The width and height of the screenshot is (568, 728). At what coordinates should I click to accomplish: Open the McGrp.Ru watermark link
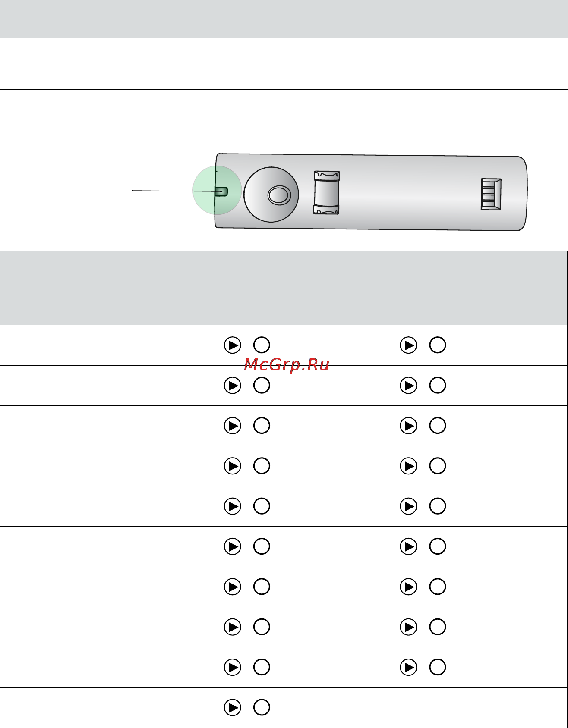(287, 365)
